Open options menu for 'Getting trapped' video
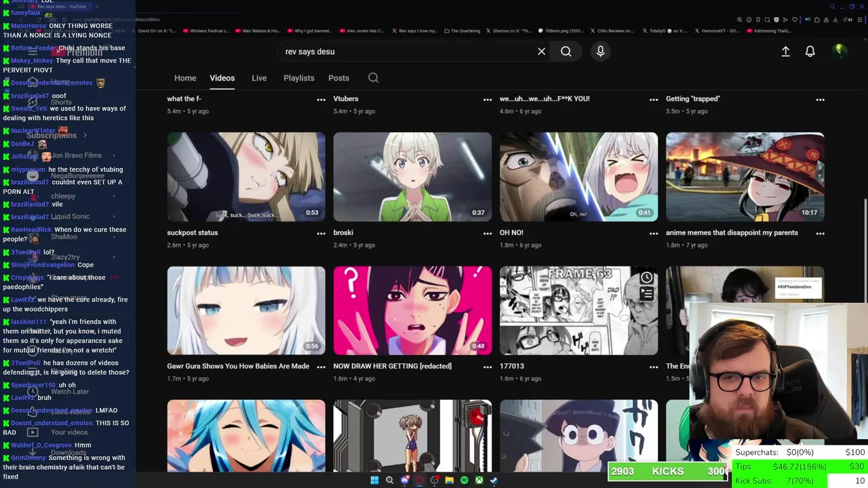The height and width of the screenshot is (488, 868). (820, 100)
